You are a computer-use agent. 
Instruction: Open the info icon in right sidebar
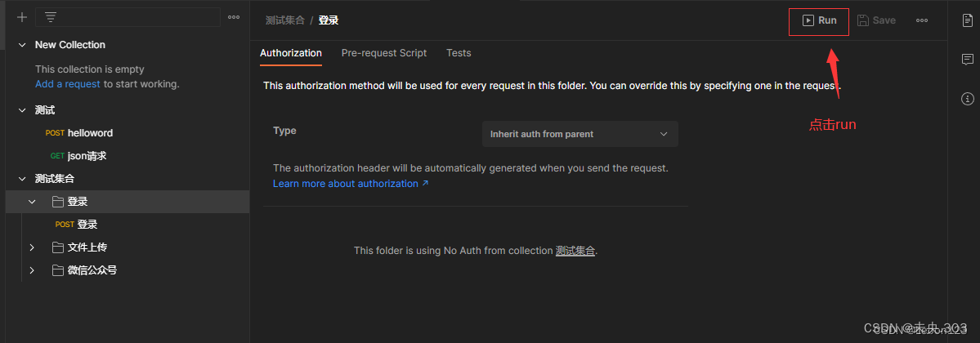click(x=968, y=99)
